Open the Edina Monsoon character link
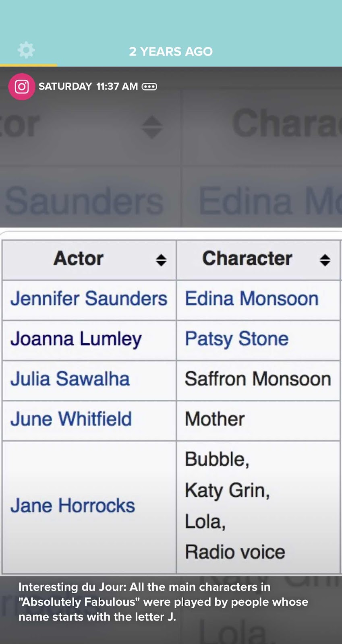Image resolution: width=342 pixels, height=644 pixels. click(x=252, y=299)
